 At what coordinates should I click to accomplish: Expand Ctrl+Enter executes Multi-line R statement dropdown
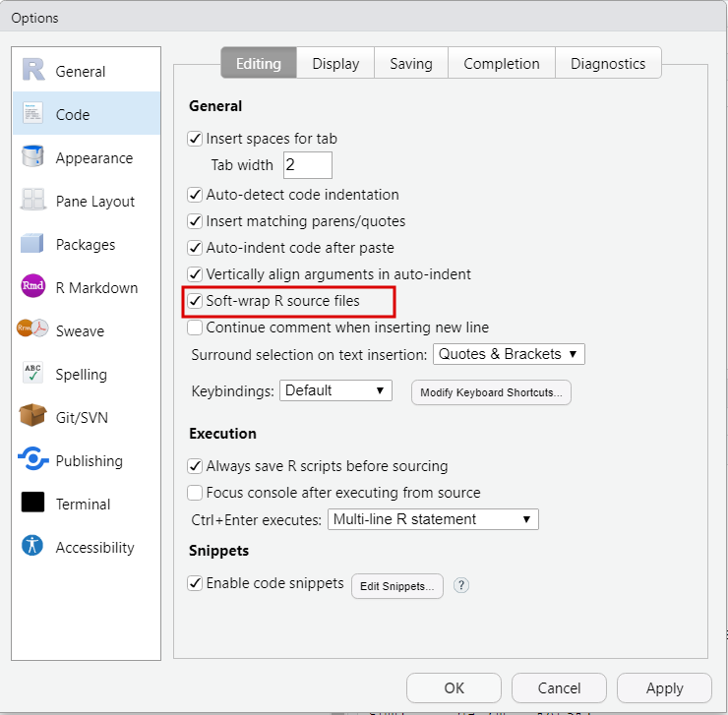coord(433,519)
